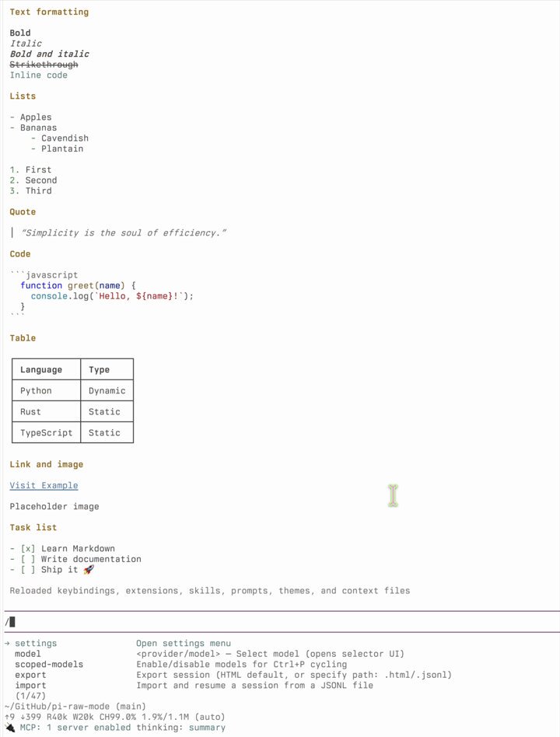Click the Inline code sample

(39, 75)
